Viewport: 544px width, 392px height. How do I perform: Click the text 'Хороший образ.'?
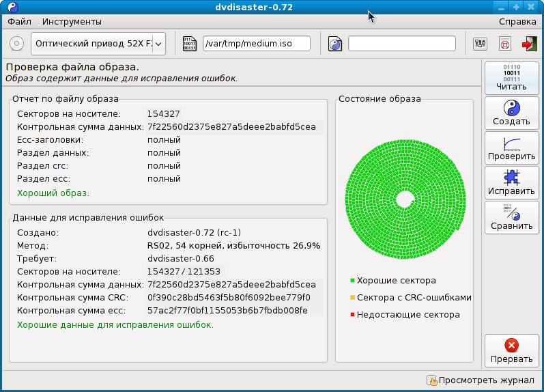click(53, 193)
